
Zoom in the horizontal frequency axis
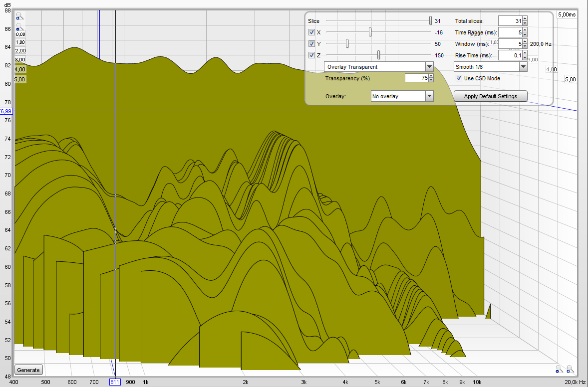[571, 370]
